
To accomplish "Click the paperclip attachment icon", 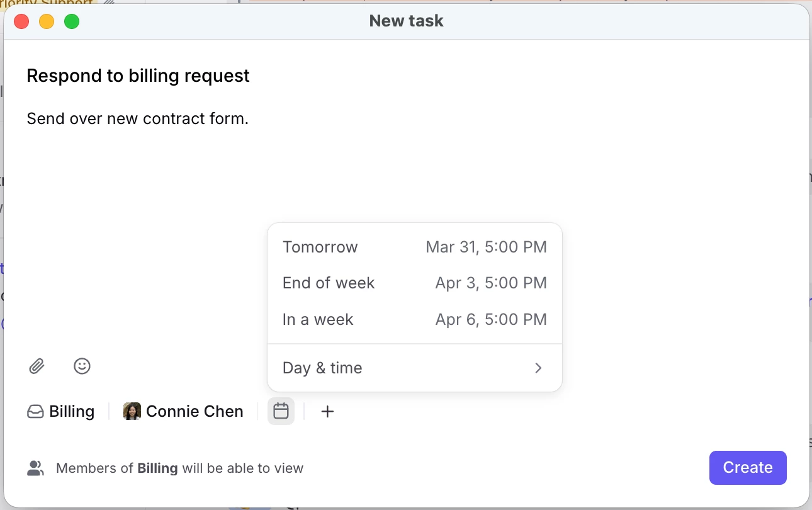I will click(37, 366).
